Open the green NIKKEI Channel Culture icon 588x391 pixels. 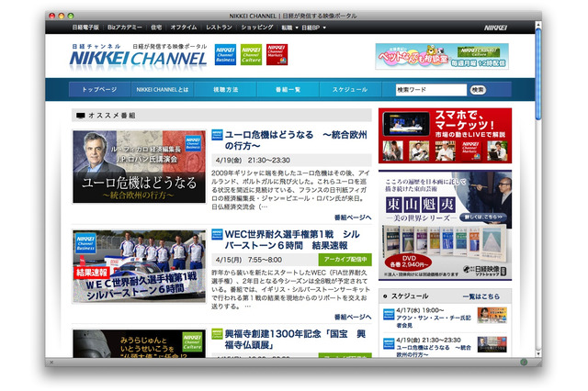click(251, 55)
